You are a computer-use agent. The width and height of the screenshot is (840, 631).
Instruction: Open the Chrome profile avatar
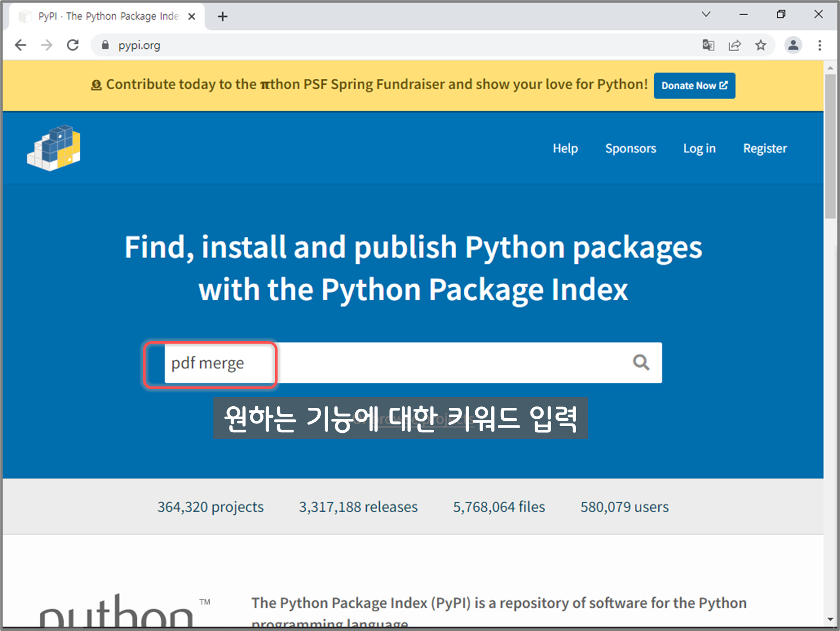click(x=793, y=45)
